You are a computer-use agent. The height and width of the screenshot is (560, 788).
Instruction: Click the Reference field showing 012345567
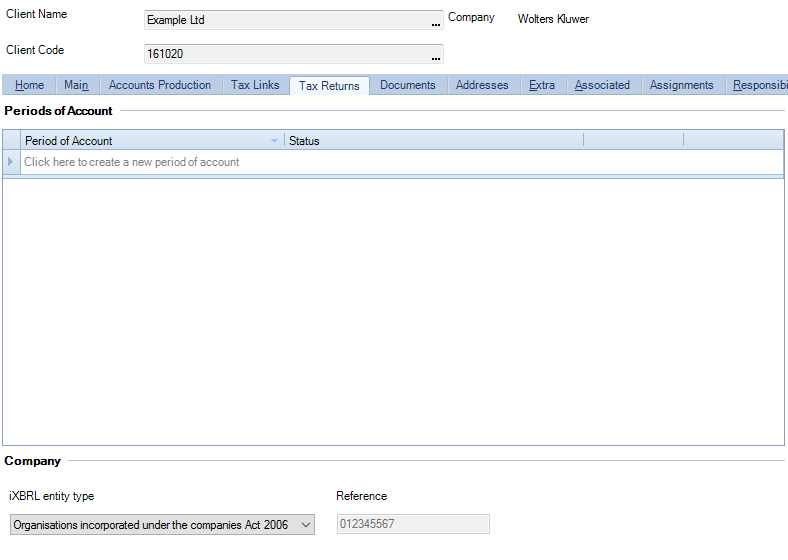(413, 524)
